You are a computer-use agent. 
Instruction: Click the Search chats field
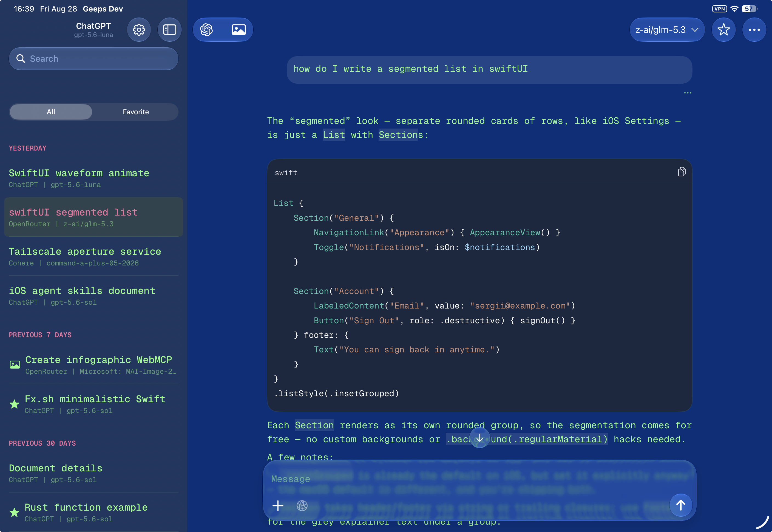pos(94,59)
